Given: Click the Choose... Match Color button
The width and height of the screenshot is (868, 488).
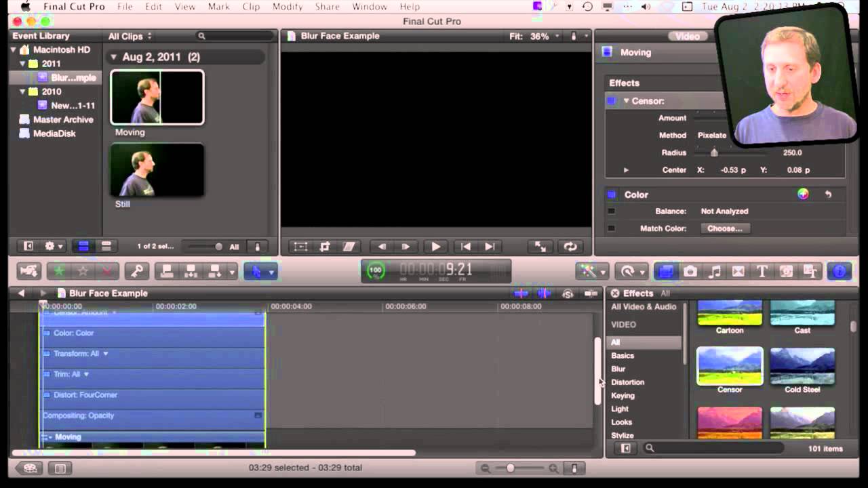Looking at the screenshot, I should click(x=725, y=228).
